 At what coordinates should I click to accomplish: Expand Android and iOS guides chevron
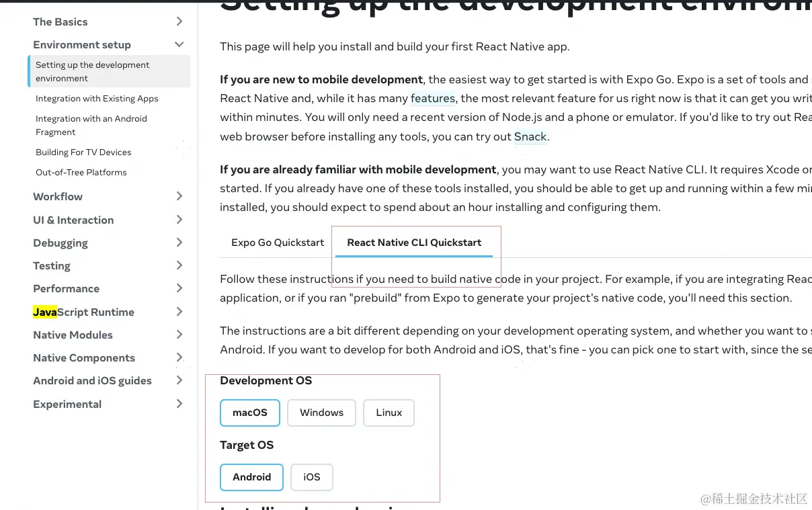pyautogui.click(x=179, y=380)
